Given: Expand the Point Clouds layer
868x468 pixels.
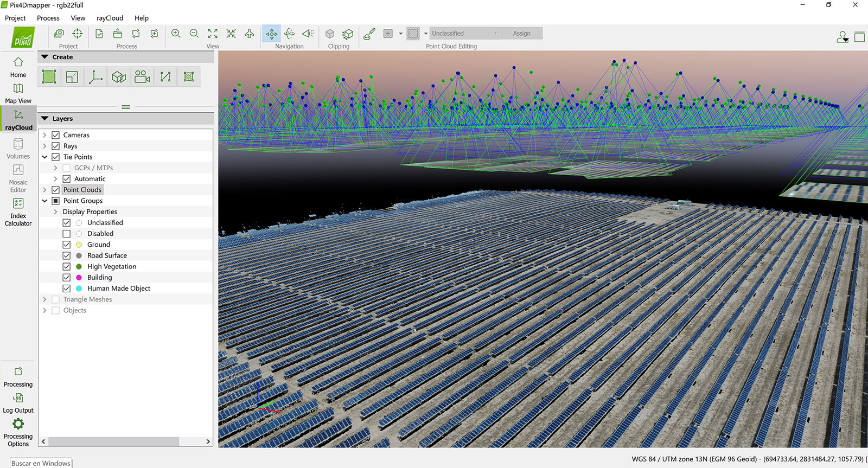Looking at the screenshot, I should click(44, 190).
